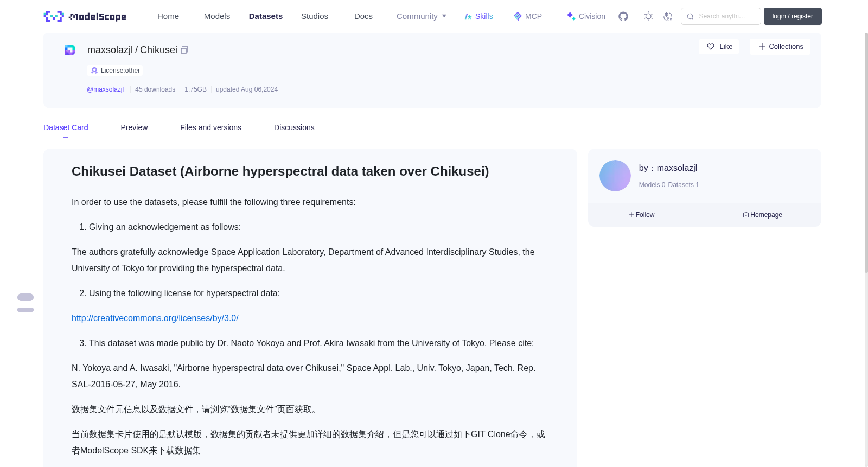Add dataset to Collections
The image size is (868, 467).
[x=780, y=47]
